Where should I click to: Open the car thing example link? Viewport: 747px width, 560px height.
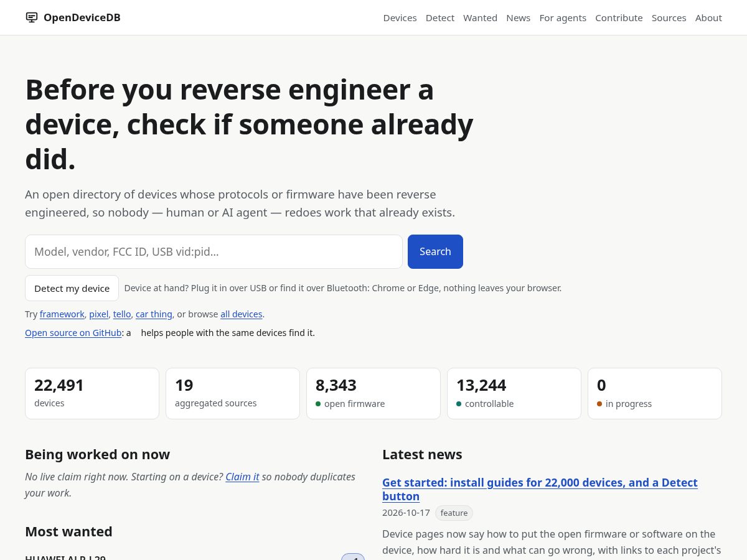[154, 314]
